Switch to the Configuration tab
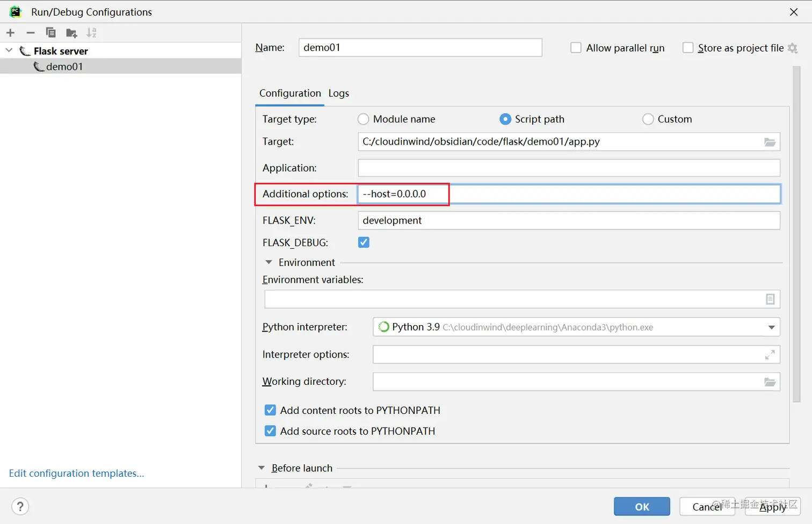812x524 pixels. coord(290,93)
